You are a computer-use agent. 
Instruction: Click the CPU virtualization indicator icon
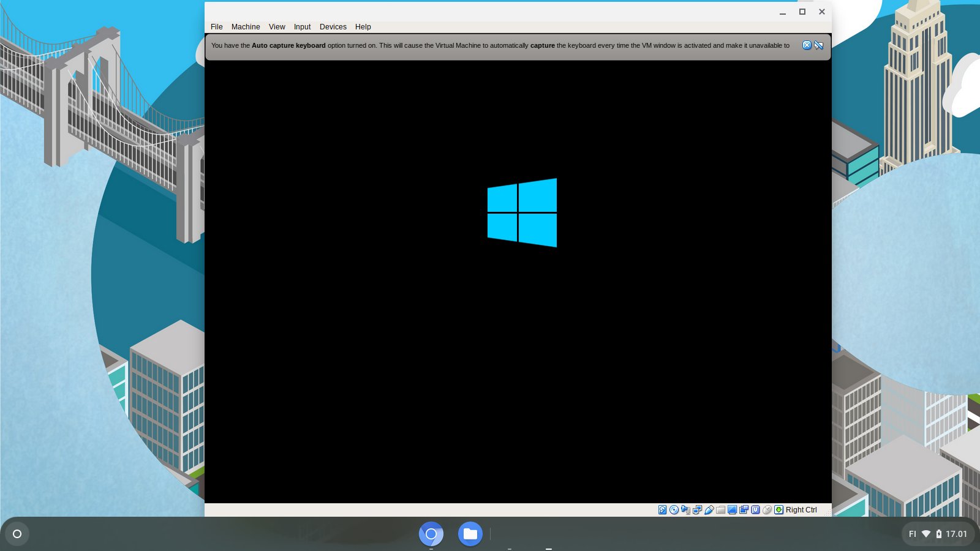[755, 509]
